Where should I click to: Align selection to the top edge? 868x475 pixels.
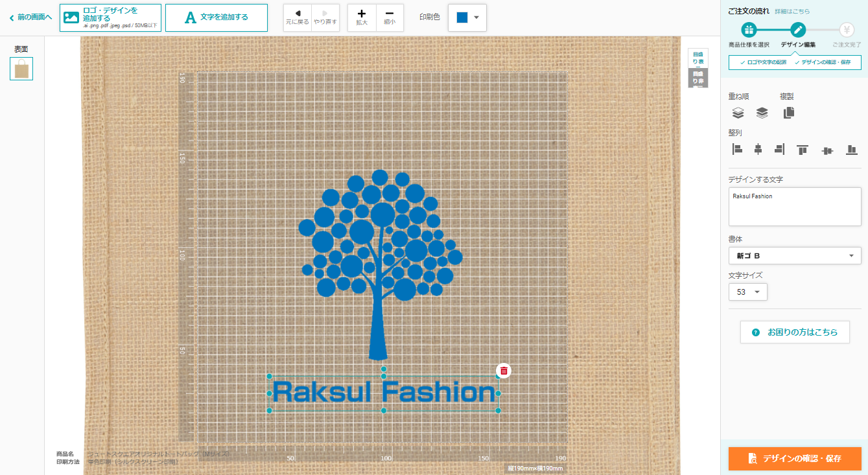[x=803, y=150]
